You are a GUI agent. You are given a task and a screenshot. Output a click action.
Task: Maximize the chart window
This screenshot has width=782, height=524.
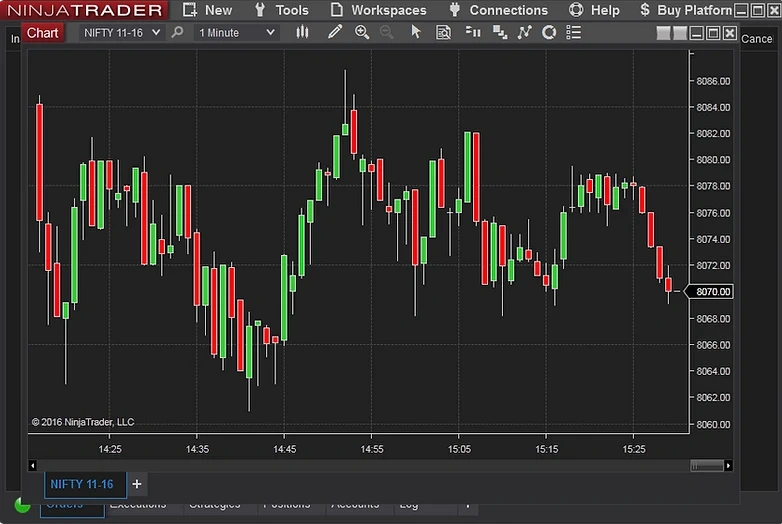tap(713, 33)
